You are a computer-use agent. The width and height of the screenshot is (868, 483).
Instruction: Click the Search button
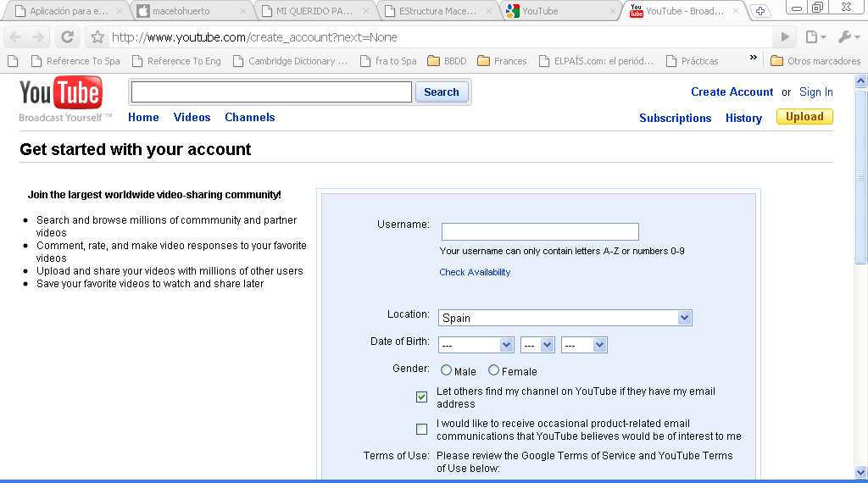tap(441, 92)
